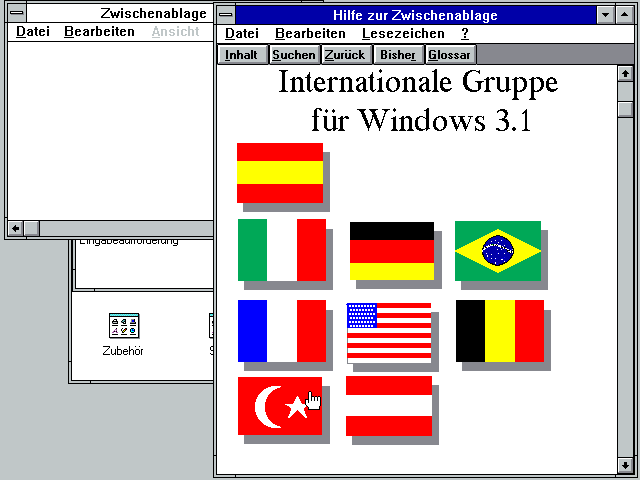Open the Hilfe window control menu box

click(226, 15)
